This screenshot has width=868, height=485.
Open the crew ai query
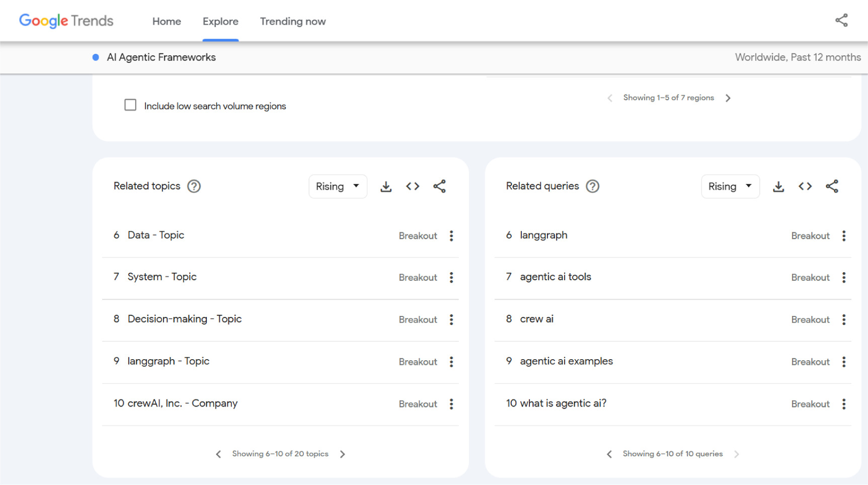coord(537,319)
